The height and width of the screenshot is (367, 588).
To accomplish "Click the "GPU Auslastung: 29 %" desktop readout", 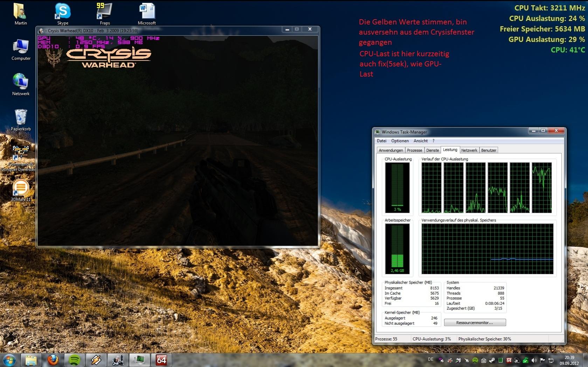I will tap(547, 40).
